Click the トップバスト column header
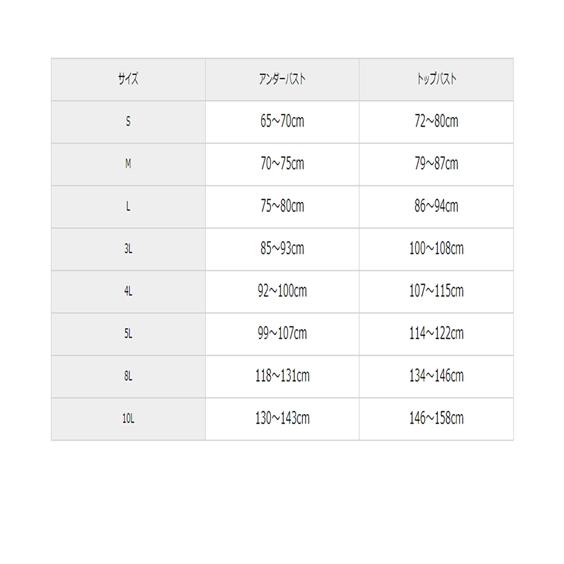Viewport: 564px width, 564px height. (x=436, y=79)
